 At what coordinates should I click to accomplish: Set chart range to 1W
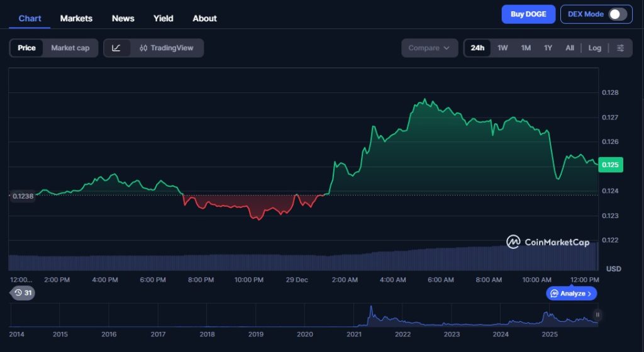click(502, 48)
